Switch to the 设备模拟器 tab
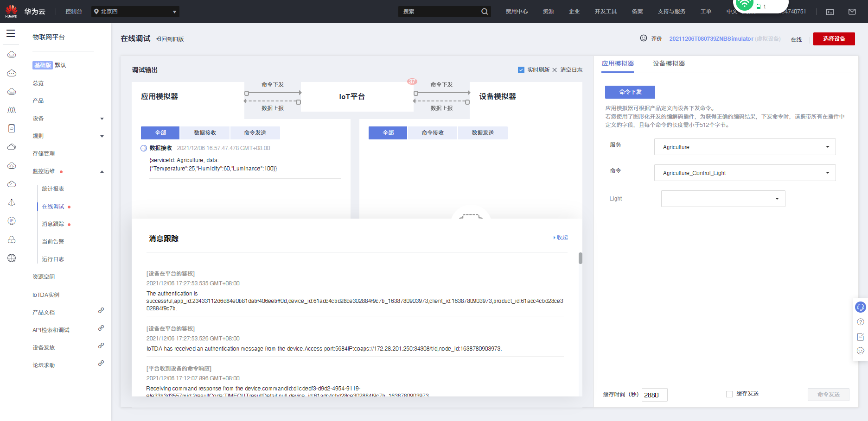The width and height of the screenshot is (868, 421). click(669, 63)
